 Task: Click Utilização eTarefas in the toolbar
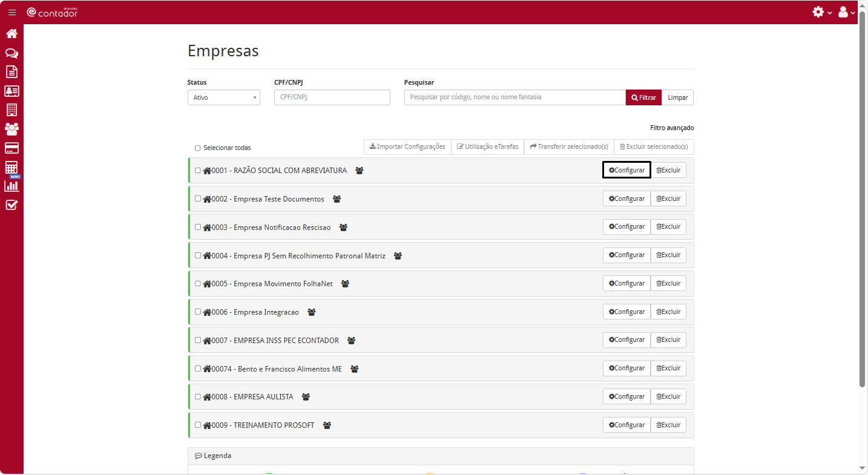click(x=488, y=147)
